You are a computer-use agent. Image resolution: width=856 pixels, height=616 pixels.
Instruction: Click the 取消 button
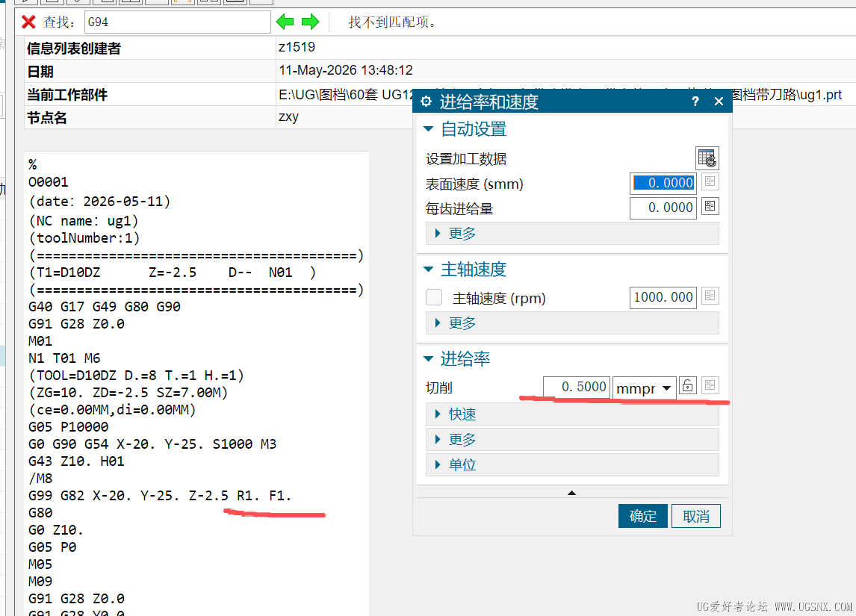tap(696, 516)
